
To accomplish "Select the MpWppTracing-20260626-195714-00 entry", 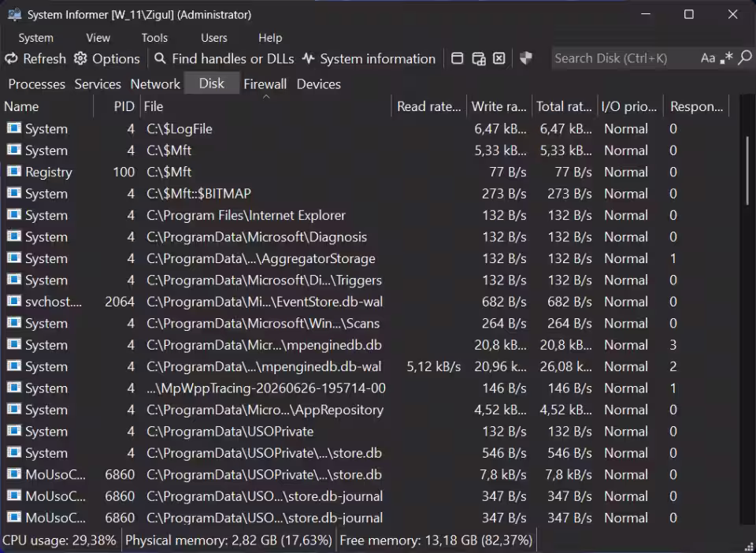I will [x=266, y=388].
